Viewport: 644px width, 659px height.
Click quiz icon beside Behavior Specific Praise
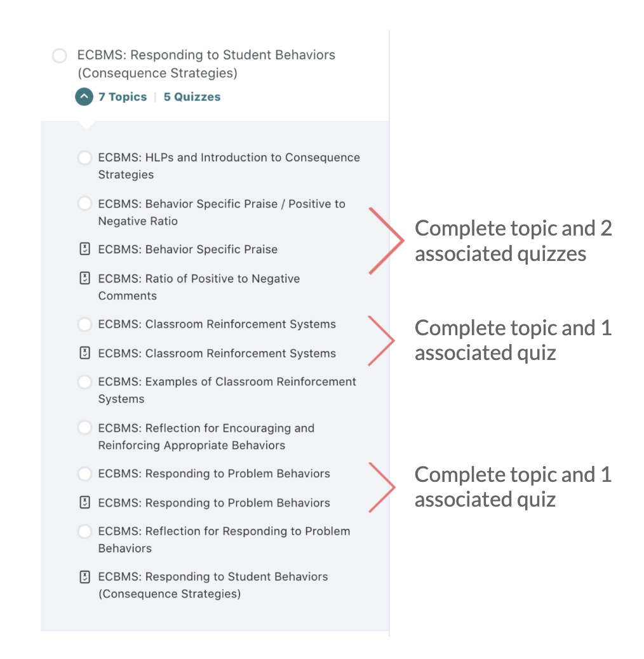[84, 250]
